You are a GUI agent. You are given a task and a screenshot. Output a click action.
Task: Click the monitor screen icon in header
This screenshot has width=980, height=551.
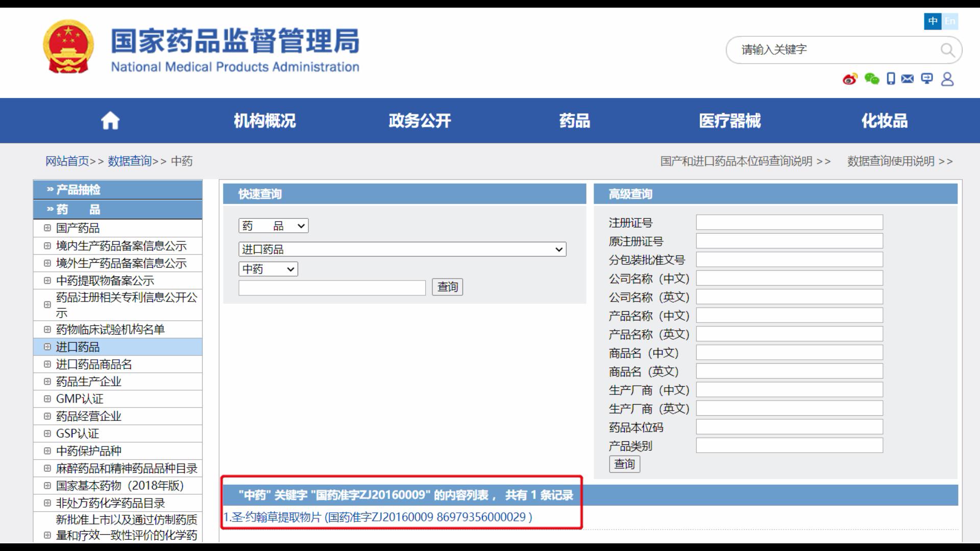[x=926, y=79]
